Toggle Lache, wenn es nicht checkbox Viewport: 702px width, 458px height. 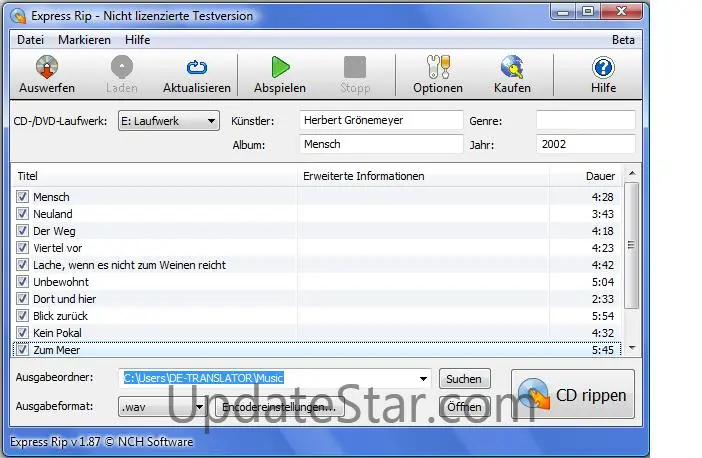point(22,265)
